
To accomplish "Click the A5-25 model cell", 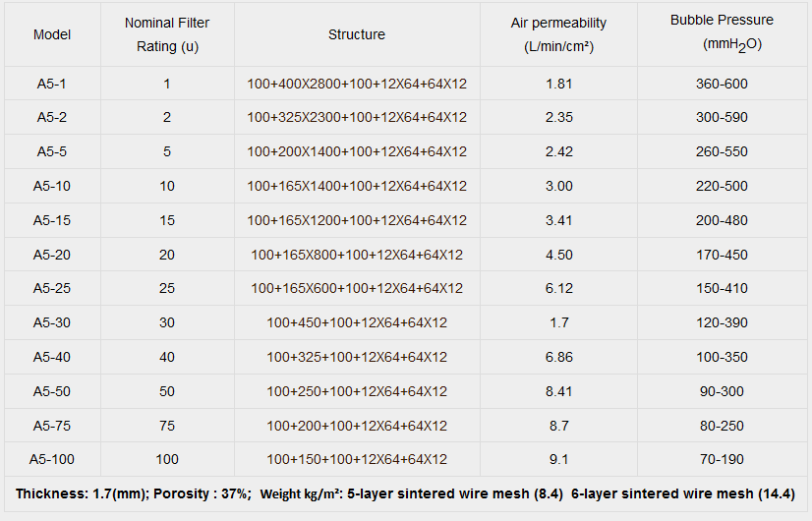I will click(52, 288).
